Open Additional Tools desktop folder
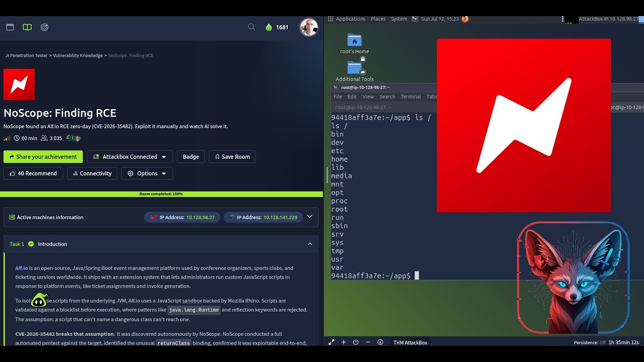Image resolution: width=644 pixels, height=362 pixels. 354,71
